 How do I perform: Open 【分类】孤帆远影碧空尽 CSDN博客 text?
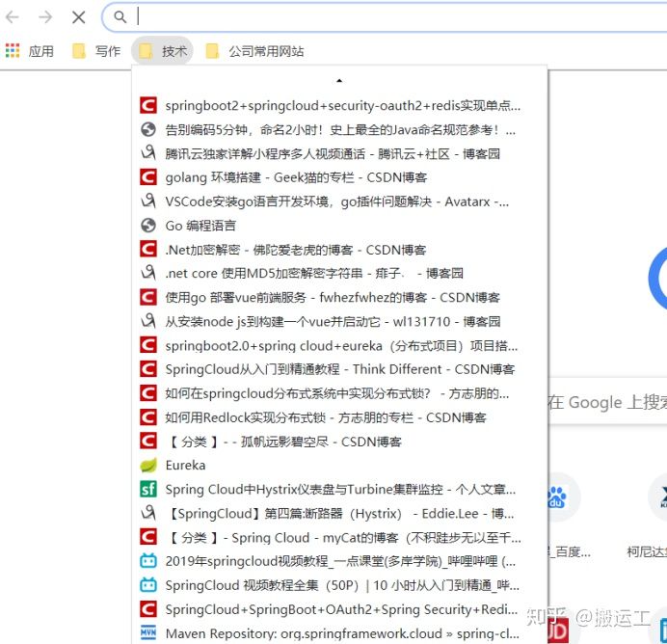(283, 442)
